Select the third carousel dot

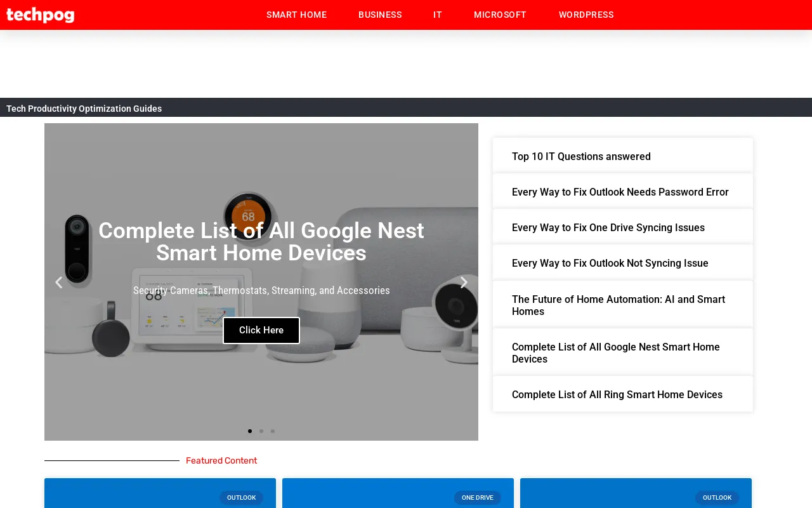(273, 431)
